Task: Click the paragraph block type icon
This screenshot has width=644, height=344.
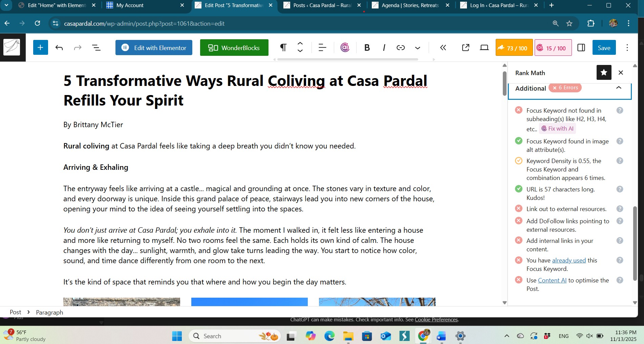Action: tap(283, 48)
